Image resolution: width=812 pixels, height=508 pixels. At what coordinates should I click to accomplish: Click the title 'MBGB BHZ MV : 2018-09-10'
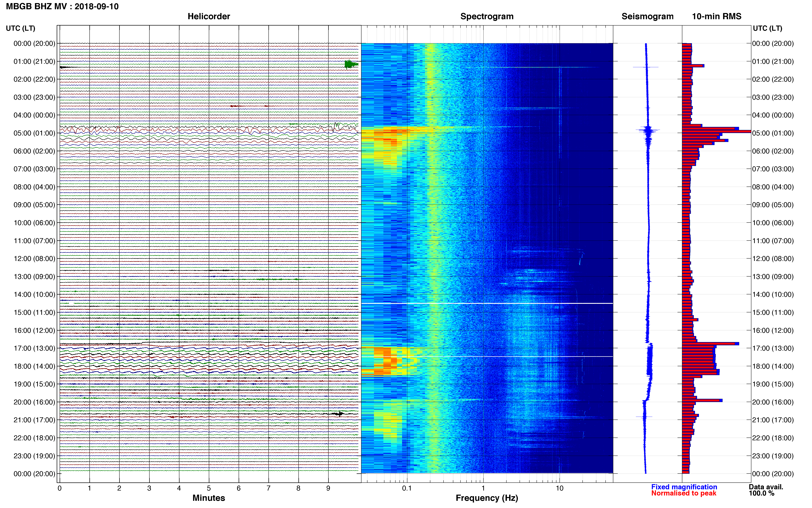[62, 6]
